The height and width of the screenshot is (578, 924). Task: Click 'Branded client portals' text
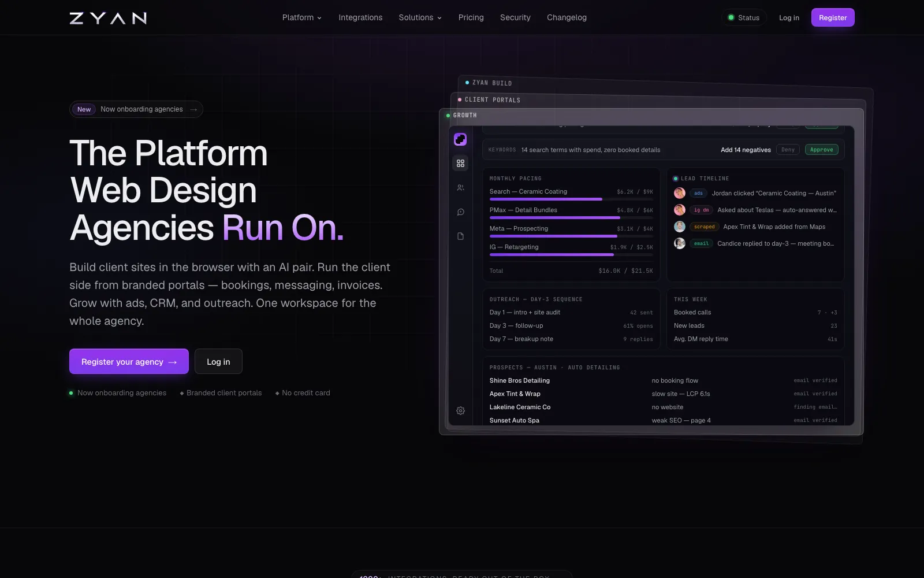point(224,392)
